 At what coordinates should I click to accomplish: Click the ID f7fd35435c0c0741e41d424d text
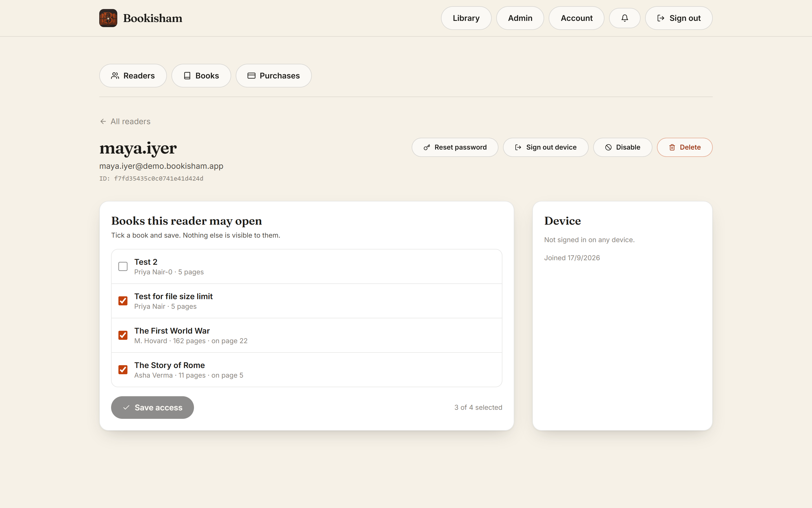[x=151, y=178]
